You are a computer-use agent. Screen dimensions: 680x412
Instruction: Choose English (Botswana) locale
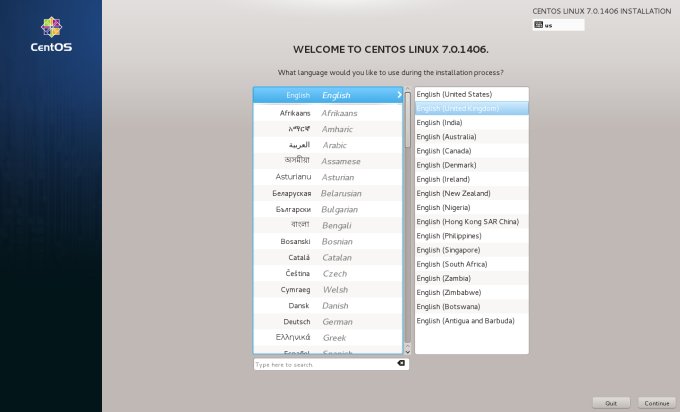tap(472, 306)
